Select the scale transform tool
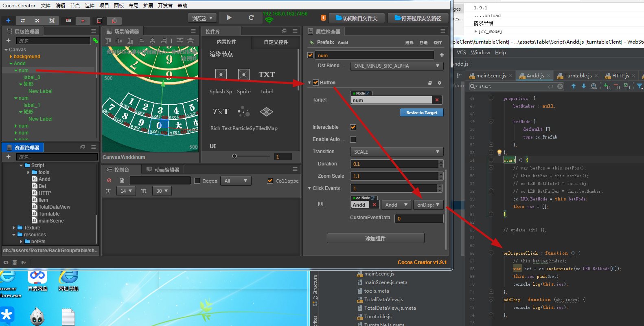The width and height of the screenshot is (644, 326). click(x=37, y=20)
